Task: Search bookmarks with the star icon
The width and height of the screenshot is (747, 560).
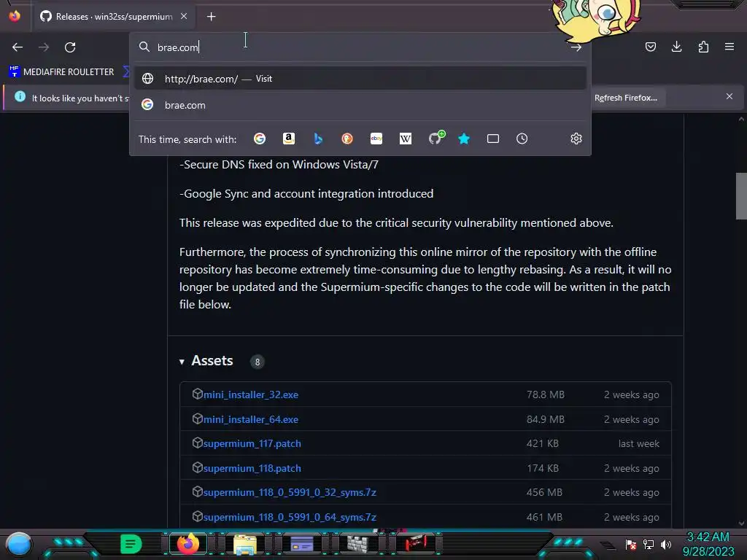Action: 464,139
